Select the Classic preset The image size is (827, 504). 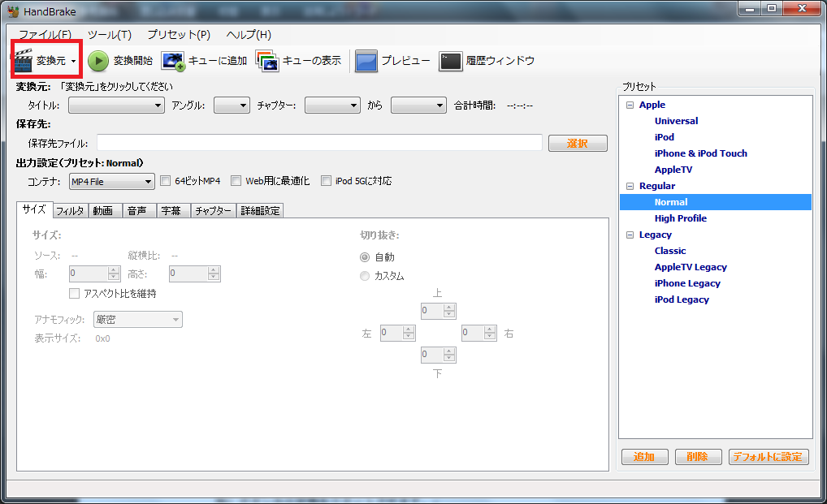click(670, 252)
